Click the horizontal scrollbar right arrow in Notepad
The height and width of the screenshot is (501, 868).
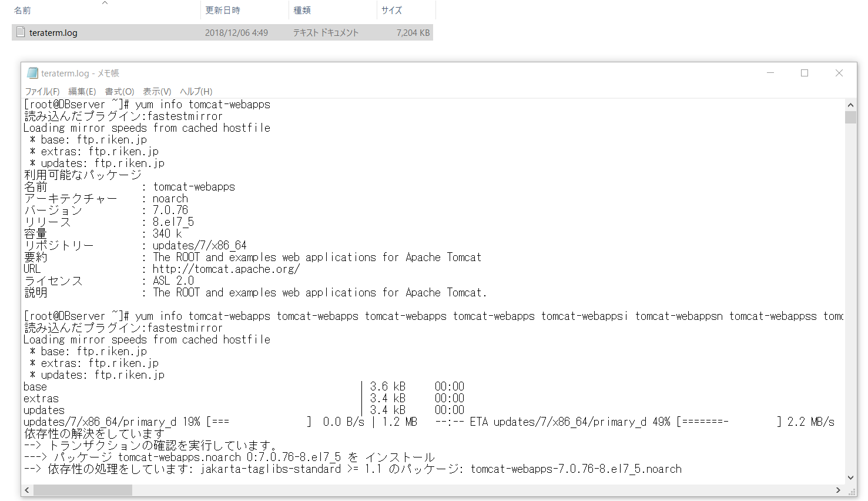click(838, 490)
